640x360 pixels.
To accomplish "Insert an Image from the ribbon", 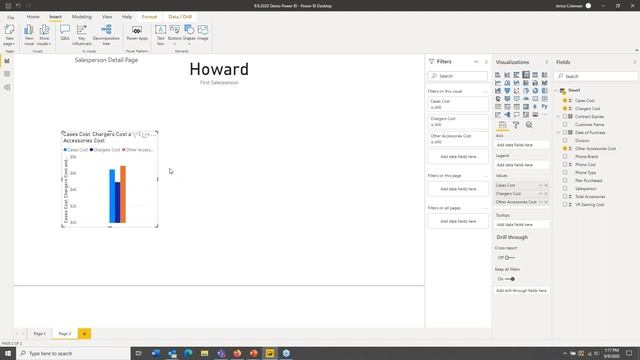I will [x=203, y=33].
